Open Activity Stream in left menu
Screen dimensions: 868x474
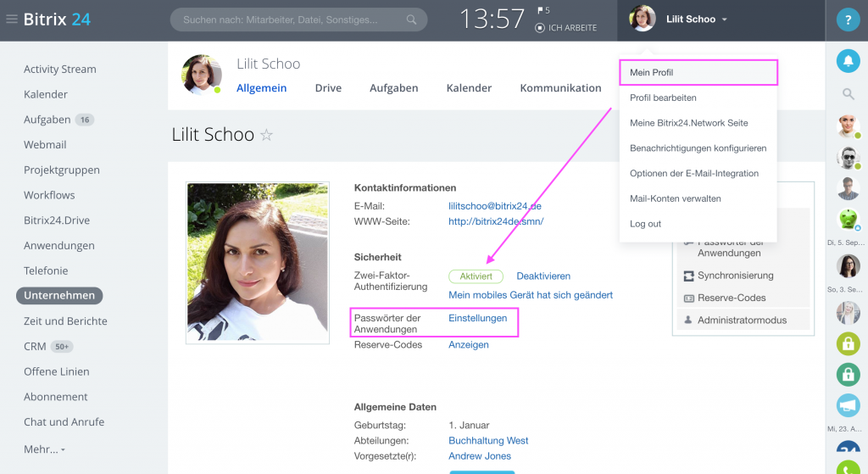pyautogui.click(x=60, y=70)
